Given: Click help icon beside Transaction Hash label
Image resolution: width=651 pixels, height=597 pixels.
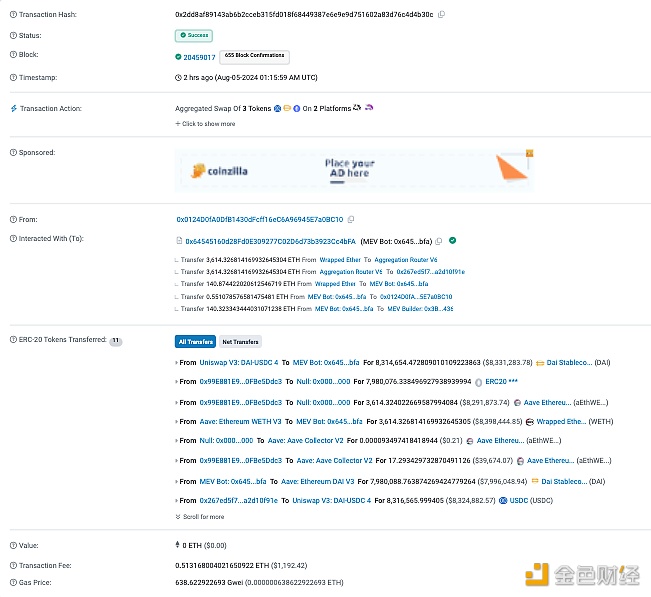Looking at the screenshot, I should (13, 15).
